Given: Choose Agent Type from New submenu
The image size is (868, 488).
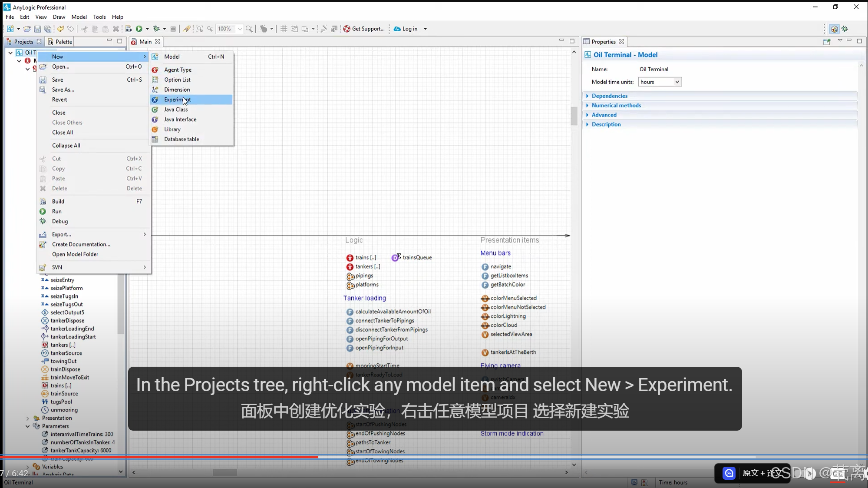Looking at the screenshot, I should click(x=178, y=70).
